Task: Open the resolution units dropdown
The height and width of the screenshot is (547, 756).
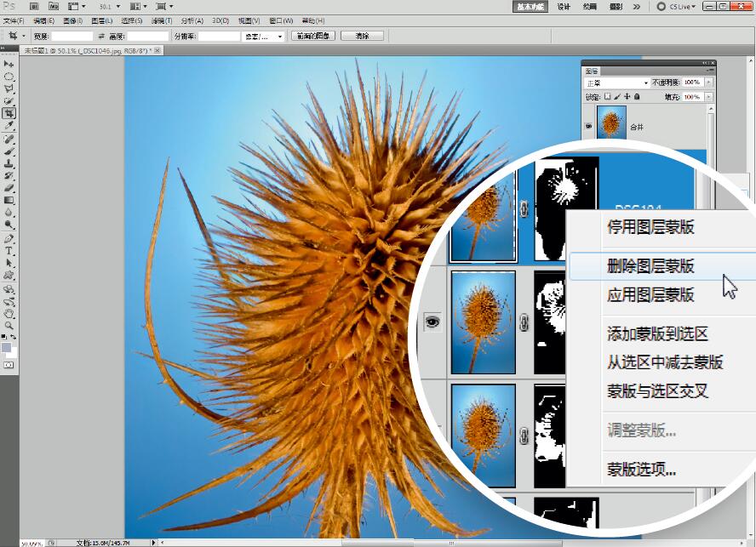Action: pyautogui.click(x=263, y=37)
